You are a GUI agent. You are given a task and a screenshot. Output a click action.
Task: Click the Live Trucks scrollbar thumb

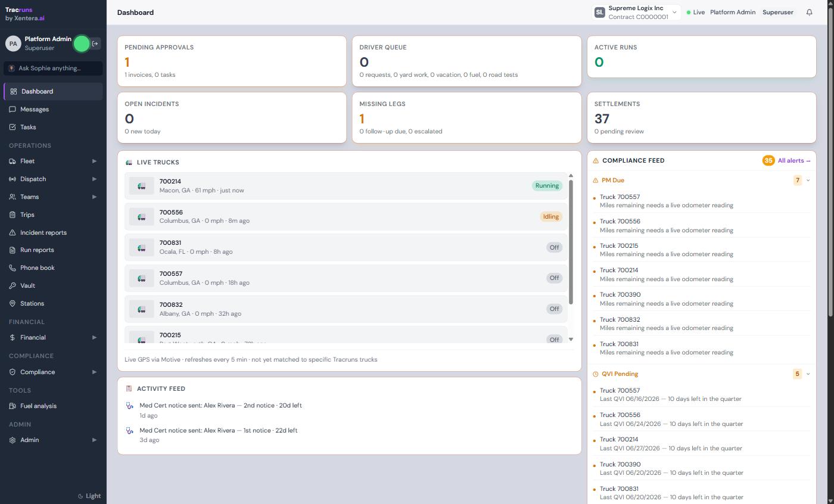pyautogui.click(x=571, y=242)
